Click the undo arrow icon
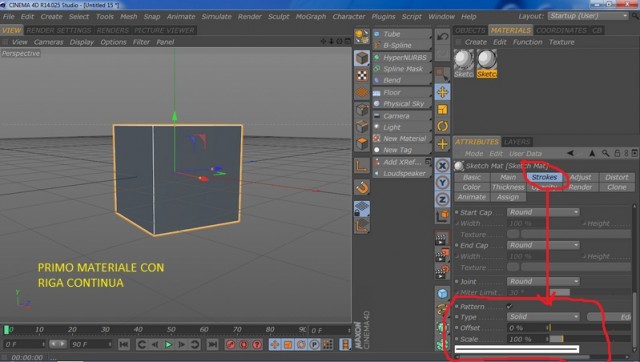 [x=442, y=37]
